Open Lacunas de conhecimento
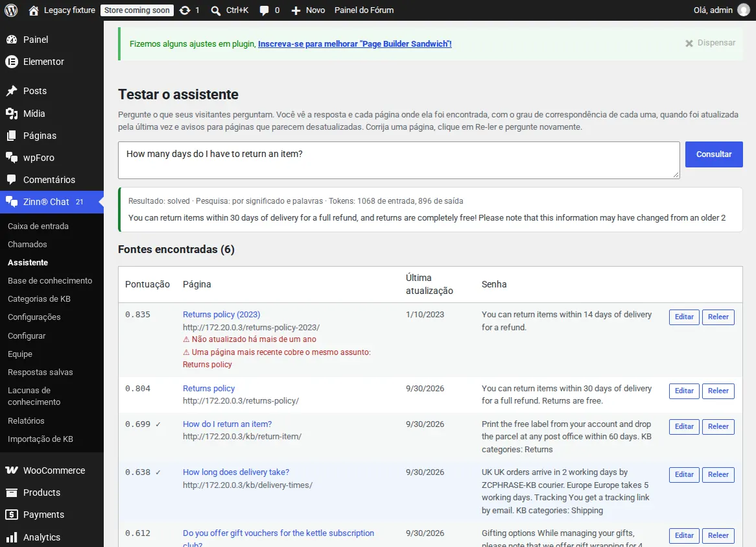Viewport: 756px width, 547px height. pos(34,396)
